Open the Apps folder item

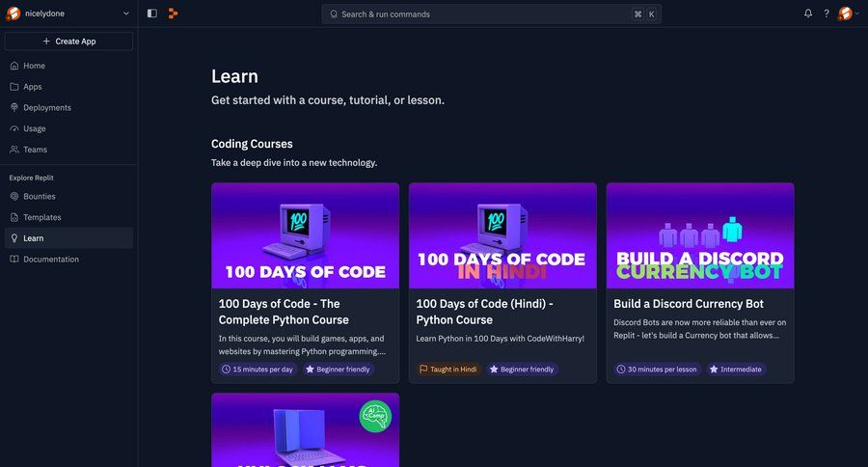point(68,87)
